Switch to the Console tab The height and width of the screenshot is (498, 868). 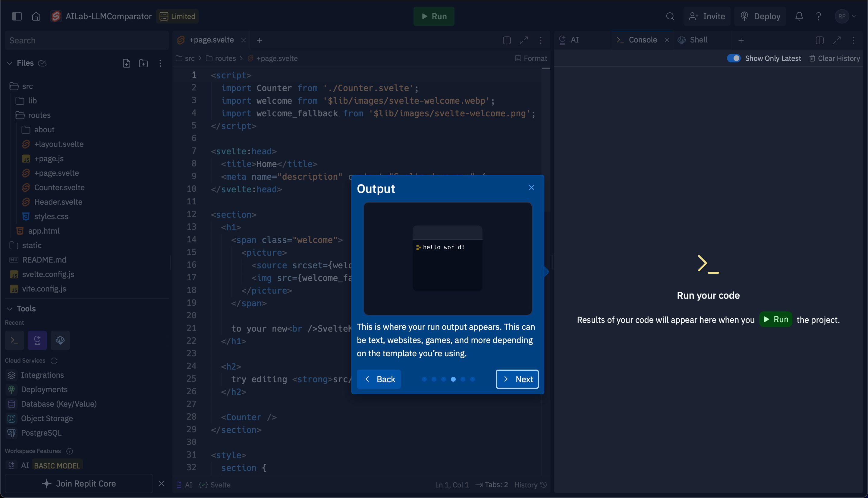[643, 39]
